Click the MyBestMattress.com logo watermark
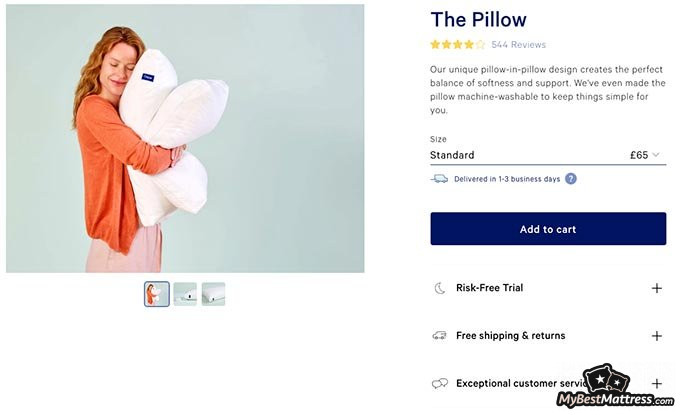This screenshot has width=680, height=415. (616, 389)
